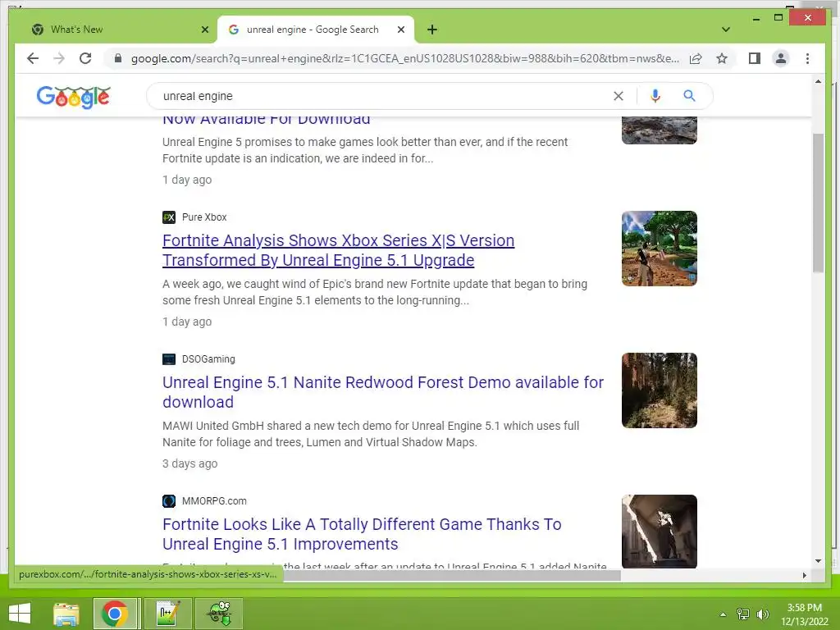Click the Pure Xbox favicon
This screenshot has width=840, height=630.
169,217
